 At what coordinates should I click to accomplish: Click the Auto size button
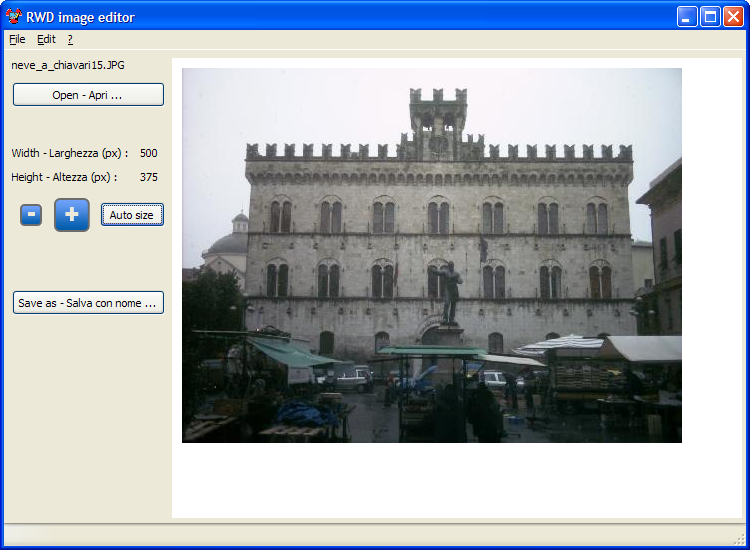[132, 215]
